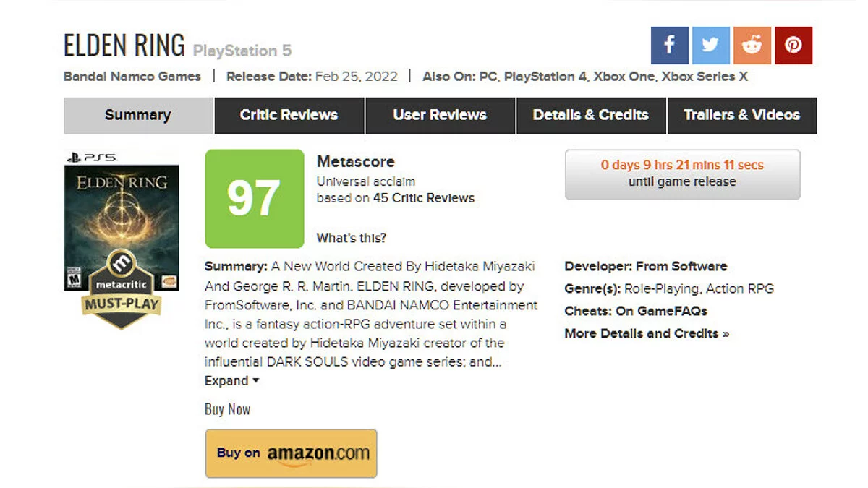Open the 45 Critic Reviews link
This screenshot has height=488, width=868.
tap(424, 198)
